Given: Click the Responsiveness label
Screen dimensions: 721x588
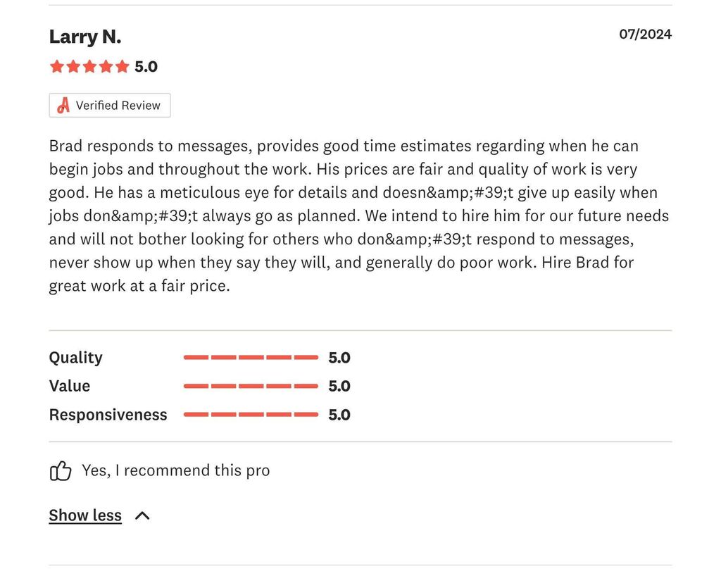Looking at the screenshot, I should coord(108,415).
